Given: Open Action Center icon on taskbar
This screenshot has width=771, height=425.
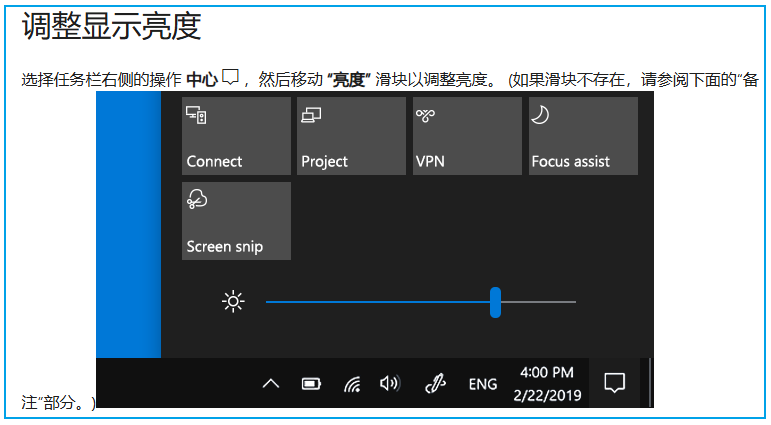Looking at the screenshot, I should tap(615, 383).
